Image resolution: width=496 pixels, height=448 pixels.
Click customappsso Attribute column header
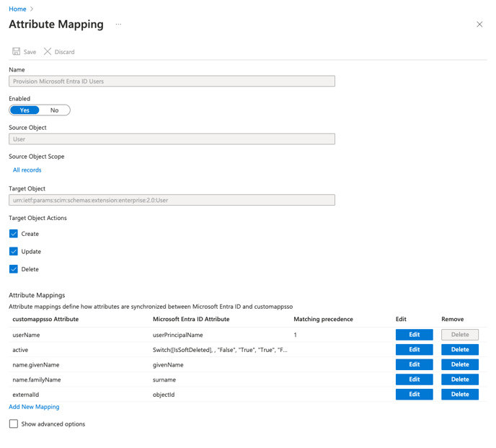tap(45, 319)
